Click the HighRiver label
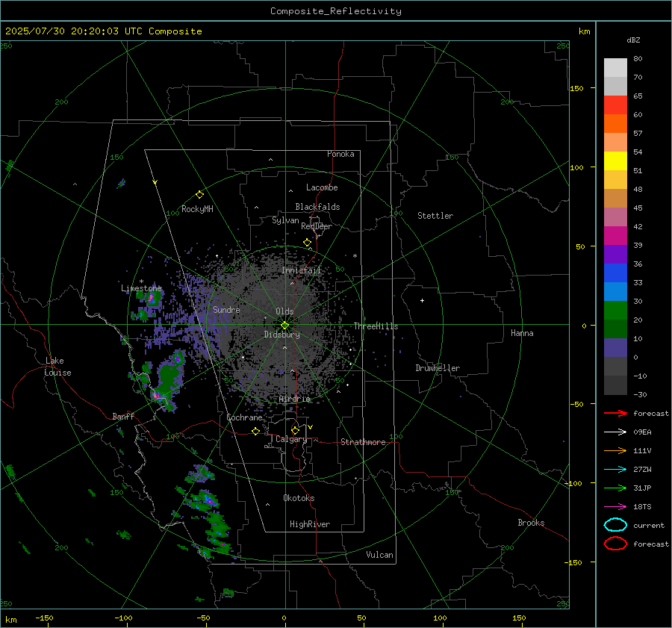This screenshot has height=628, width=672. (310, 525)
